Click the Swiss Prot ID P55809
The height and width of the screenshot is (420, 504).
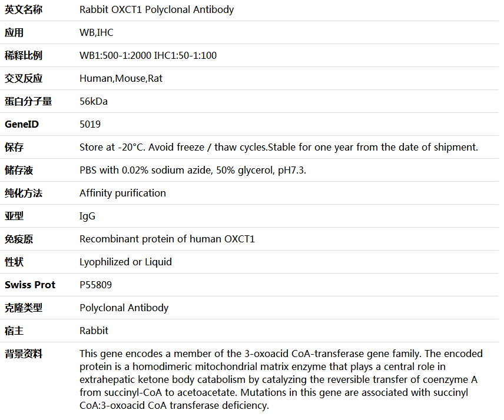tap(96, 285)
